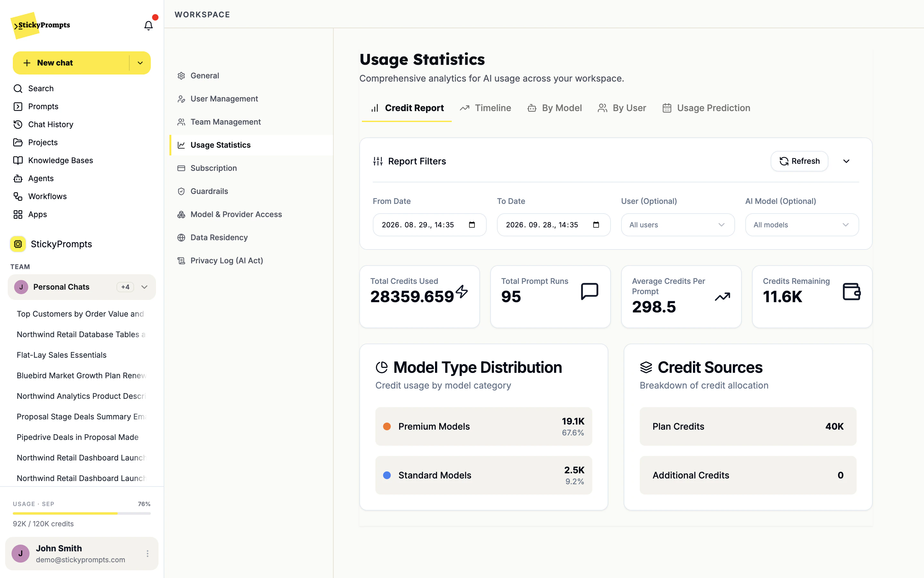Click the From Date calendar picker icon
Viewport: 924px width, 578px height.
472,225
